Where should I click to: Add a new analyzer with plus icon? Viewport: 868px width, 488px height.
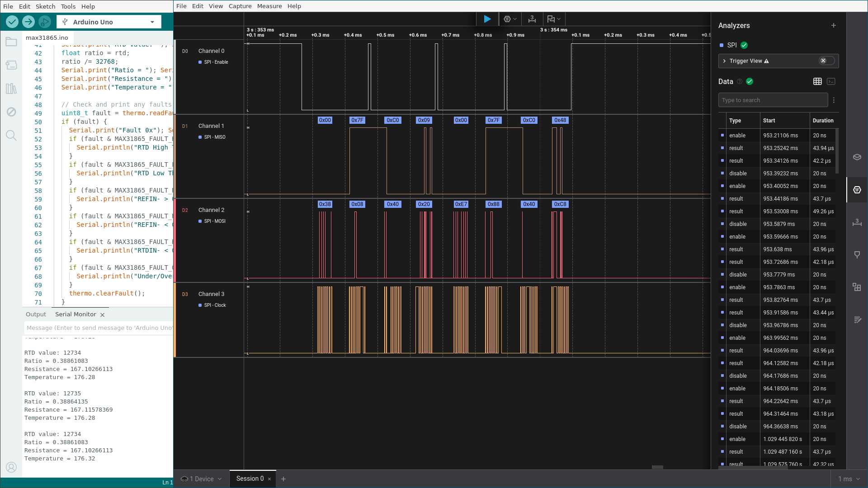(833, 26)
